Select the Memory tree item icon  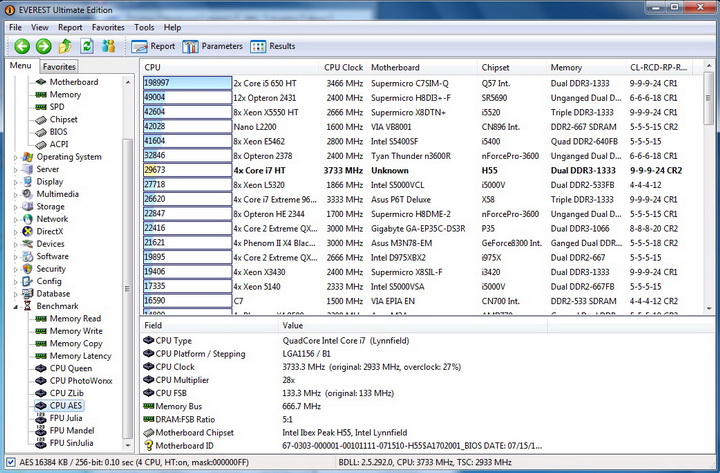tap(41, 95)
